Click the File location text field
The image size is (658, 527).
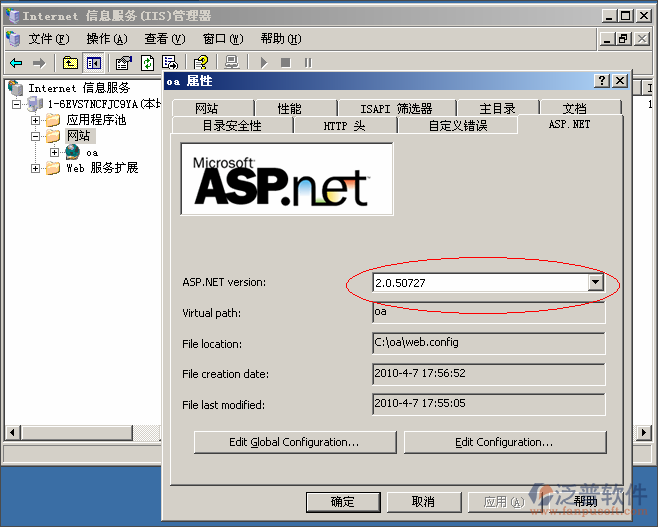[488, 343]
